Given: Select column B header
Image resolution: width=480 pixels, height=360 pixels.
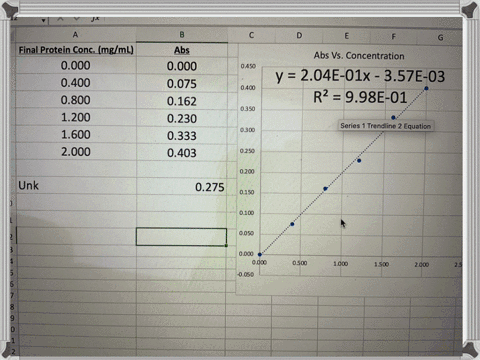Looking at the screenshot, I should click(x=182, y=35).
